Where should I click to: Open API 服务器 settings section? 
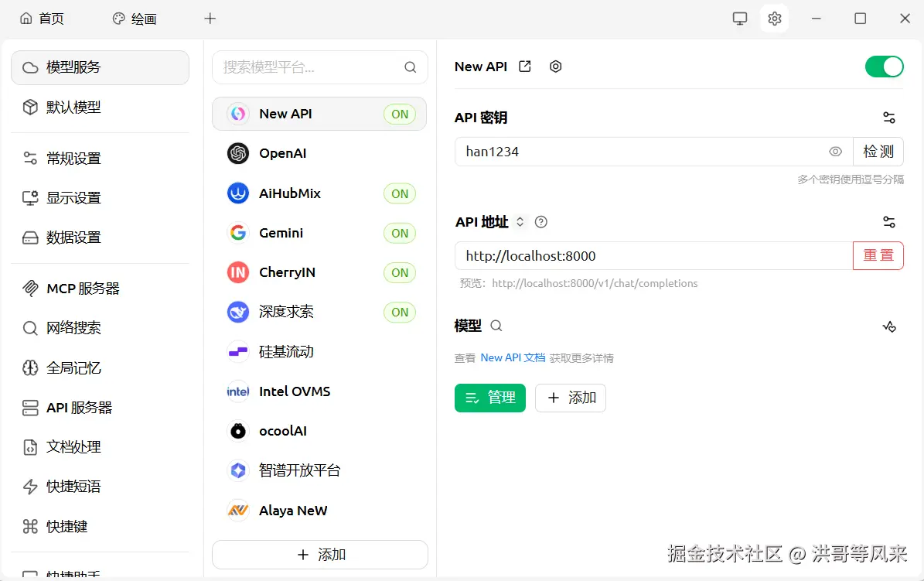pos(101,408)
